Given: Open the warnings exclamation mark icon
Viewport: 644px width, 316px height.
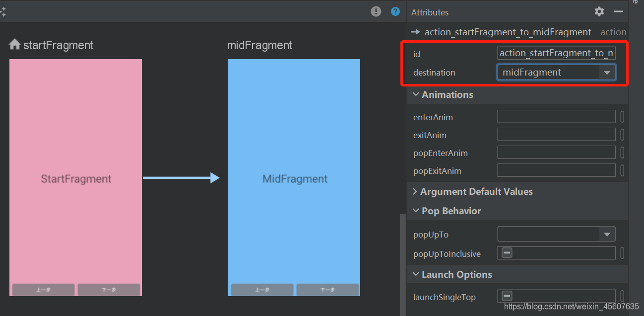Looking at the screenshot, I should [x=376, y=11].
